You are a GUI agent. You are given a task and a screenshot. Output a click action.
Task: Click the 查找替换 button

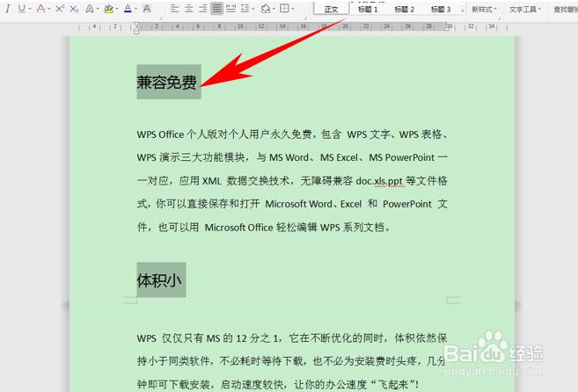point(566,9)
